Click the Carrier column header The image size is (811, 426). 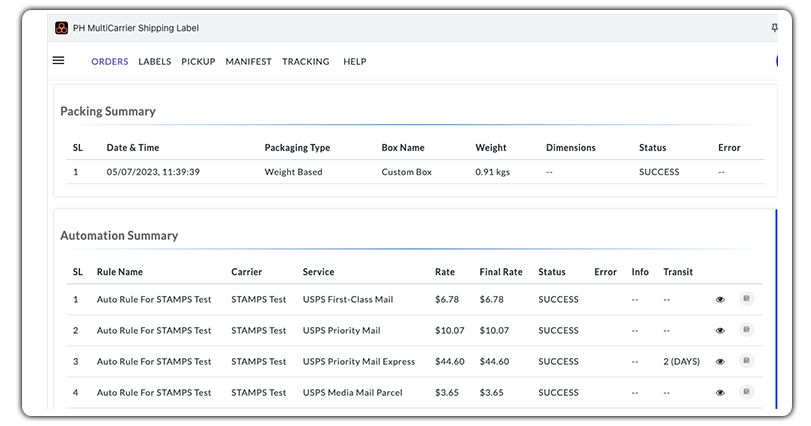247,272
